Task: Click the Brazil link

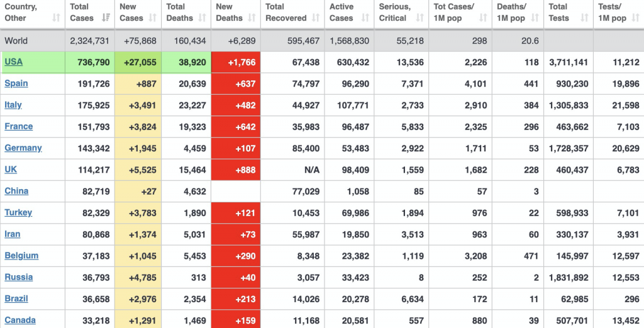Action: [x=16, y=298]
